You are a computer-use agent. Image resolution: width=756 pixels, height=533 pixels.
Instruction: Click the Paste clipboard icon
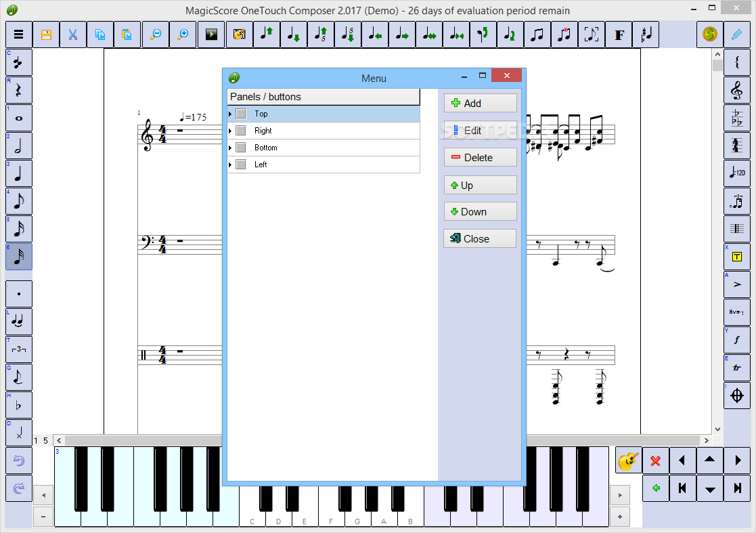(127, 35)
